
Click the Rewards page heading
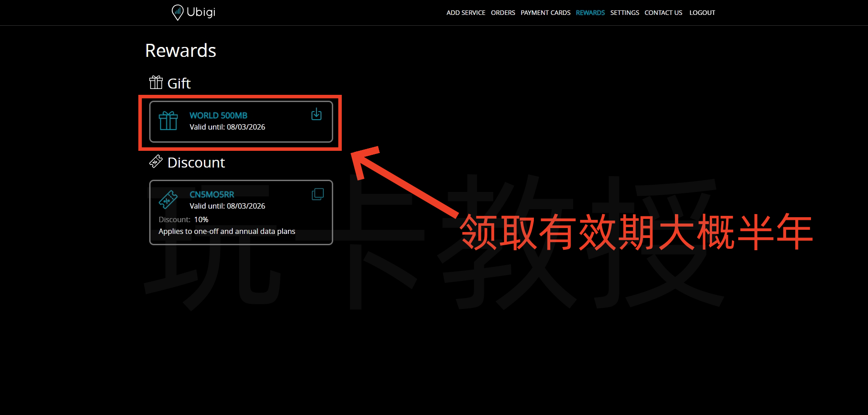pos(180,51)
